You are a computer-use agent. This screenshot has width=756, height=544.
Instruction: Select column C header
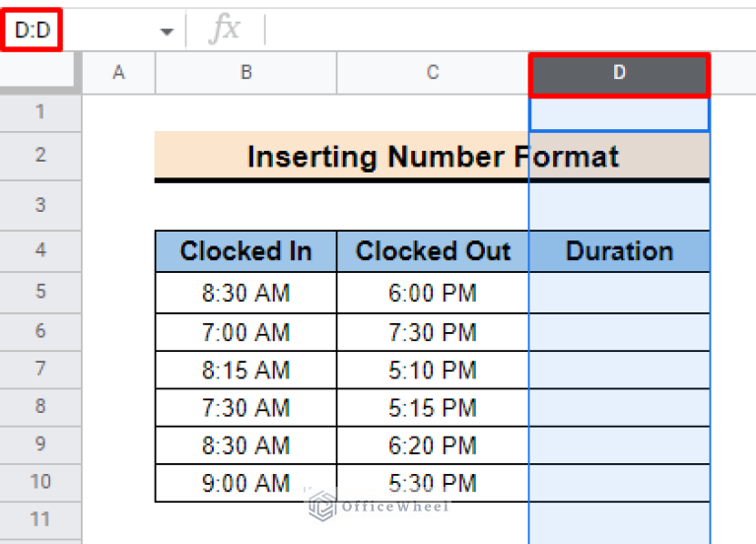coord(433,73)
